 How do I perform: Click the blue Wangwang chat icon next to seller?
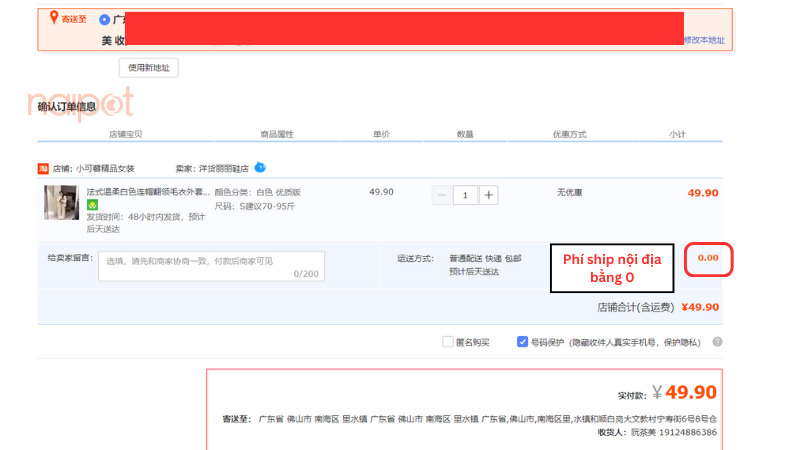click(259, 167)
